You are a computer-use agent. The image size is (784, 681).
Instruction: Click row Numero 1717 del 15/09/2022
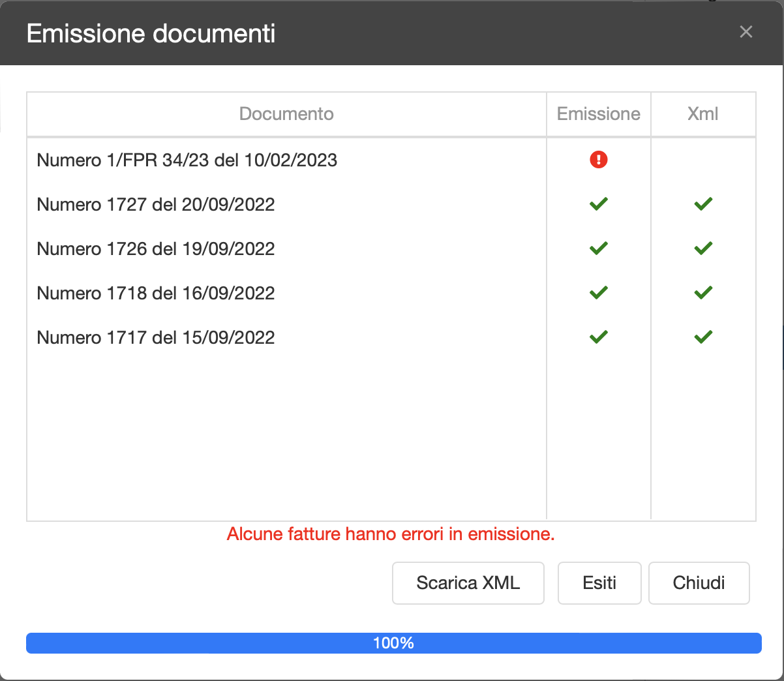(x=156, y=337)
